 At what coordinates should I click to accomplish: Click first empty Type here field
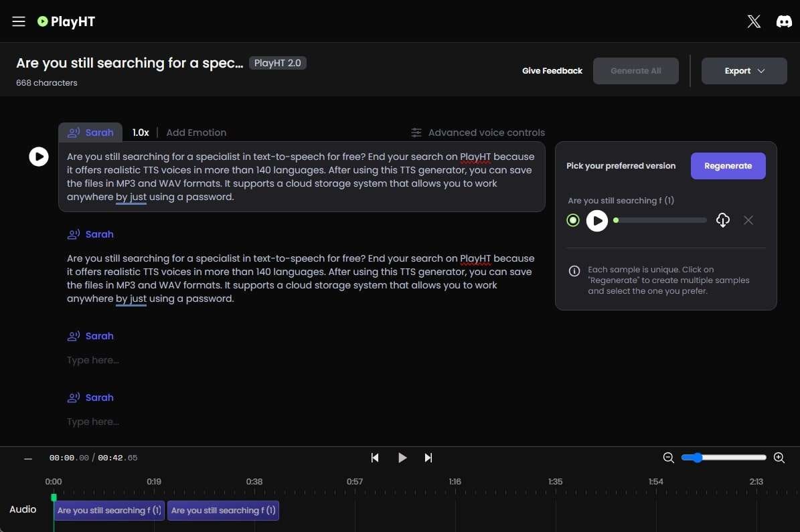[x=93, y=360]
